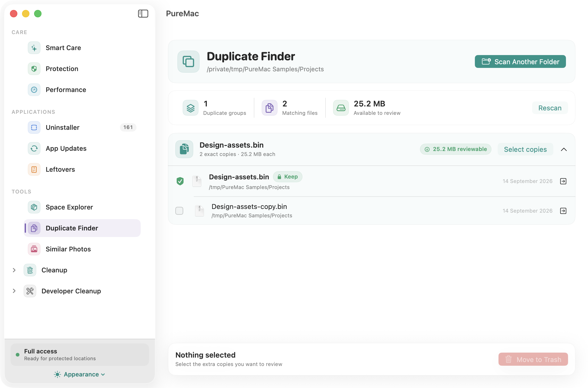
Task: Click the Design-assets.bin group icon
Action: pos(184,149)
